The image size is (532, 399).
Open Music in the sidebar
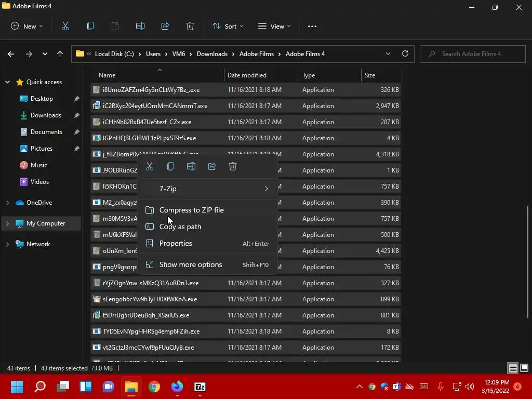38,165
